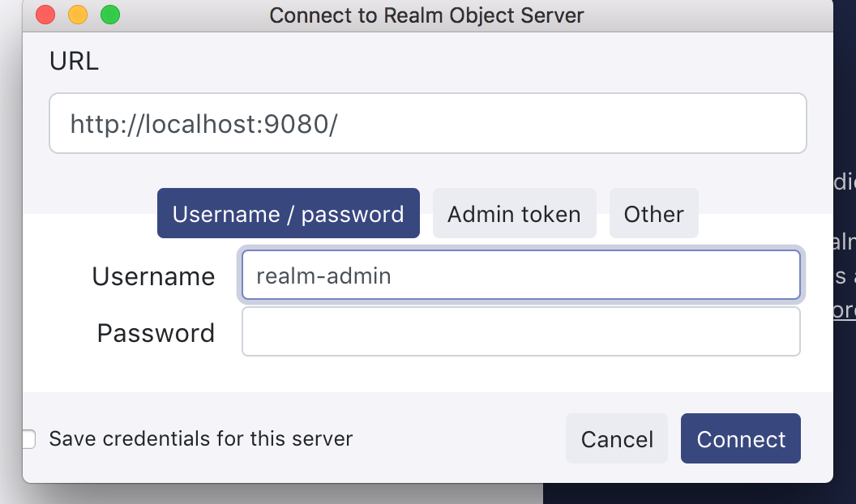Switch to the Admin token tab

[514, 213]
